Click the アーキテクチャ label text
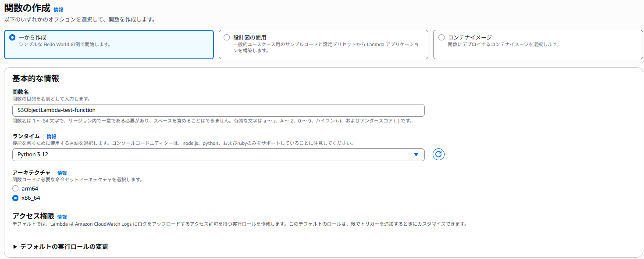The height and width of the screenshot is (259, 644). (x=31, y=173)
